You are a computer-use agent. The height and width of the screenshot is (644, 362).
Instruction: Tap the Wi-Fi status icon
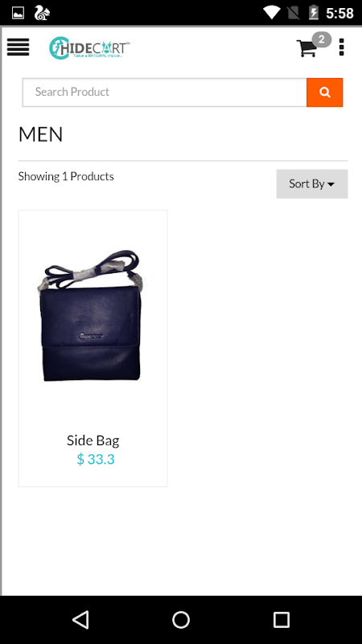click(271, 13)
